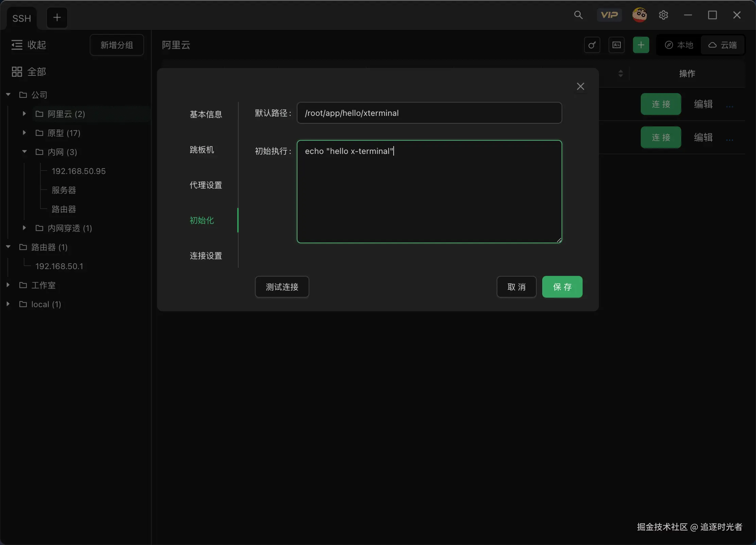Open the VIP badge
Image resolution: width=756 pixels, height=545 pixels.
point(609,15)
